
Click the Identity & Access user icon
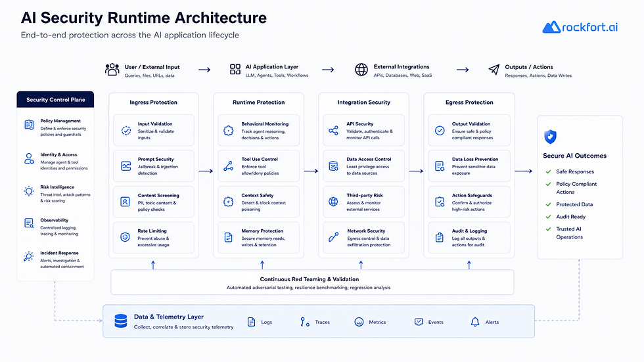(29, 158)
